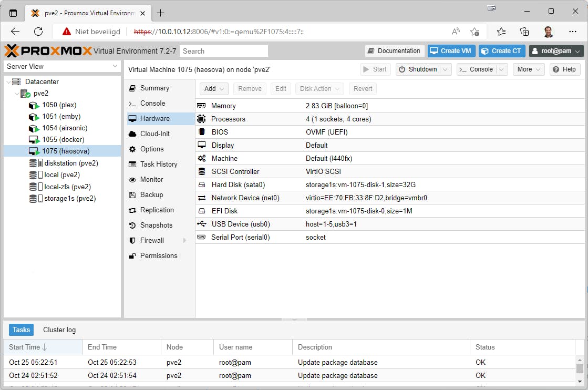Click Create VM
588x390 pixels.
(451, 51)
